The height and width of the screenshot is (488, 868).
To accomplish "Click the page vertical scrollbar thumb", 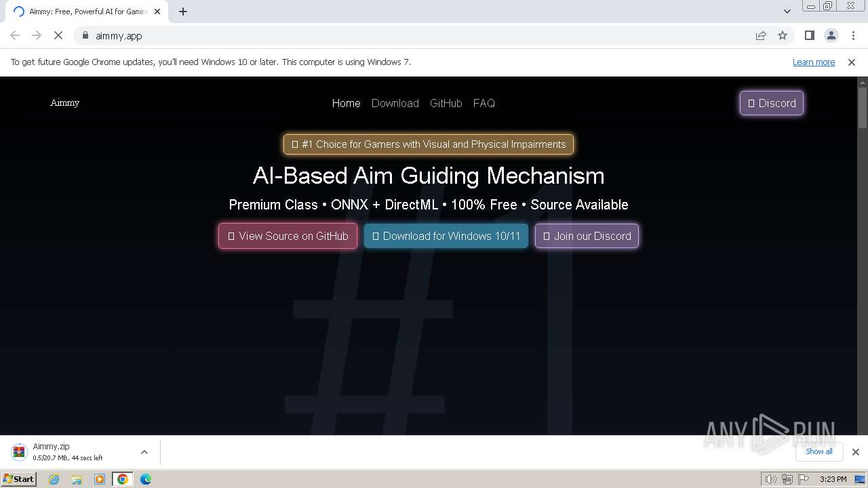I will coord(863,107).
